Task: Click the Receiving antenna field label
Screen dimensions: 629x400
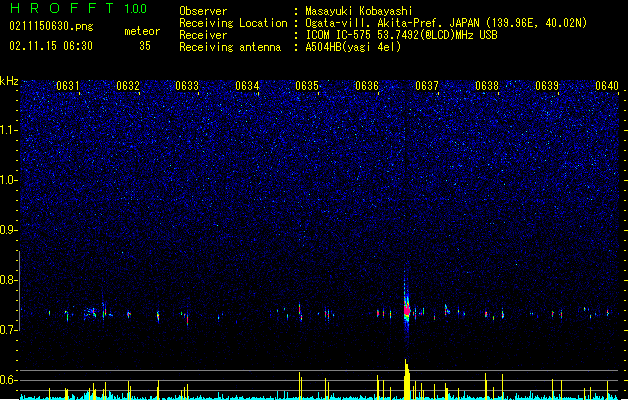Action: coord(230,47)
